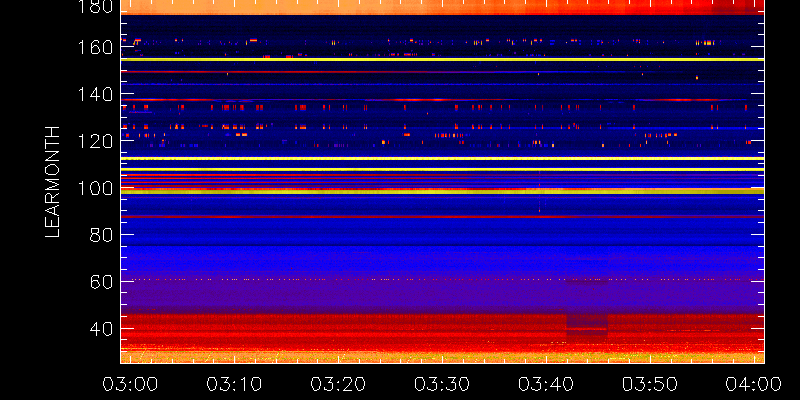Click the 04:00 time axis label

pos(754,384)
